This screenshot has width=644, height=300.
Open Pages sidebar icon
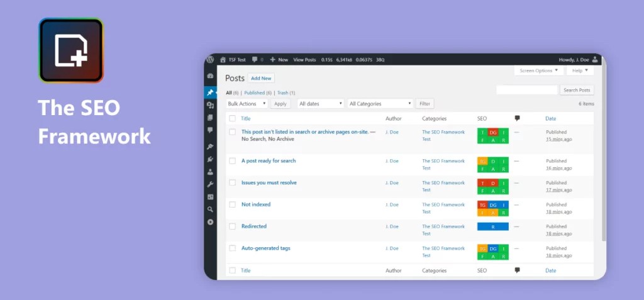tap(210, 118)
